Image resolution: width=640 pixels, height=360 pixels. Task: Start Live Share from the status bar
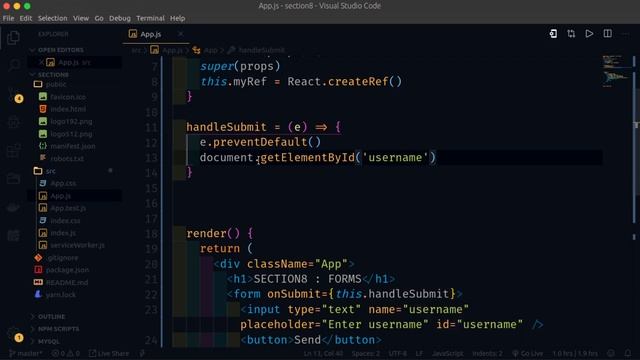click(109, 353)
